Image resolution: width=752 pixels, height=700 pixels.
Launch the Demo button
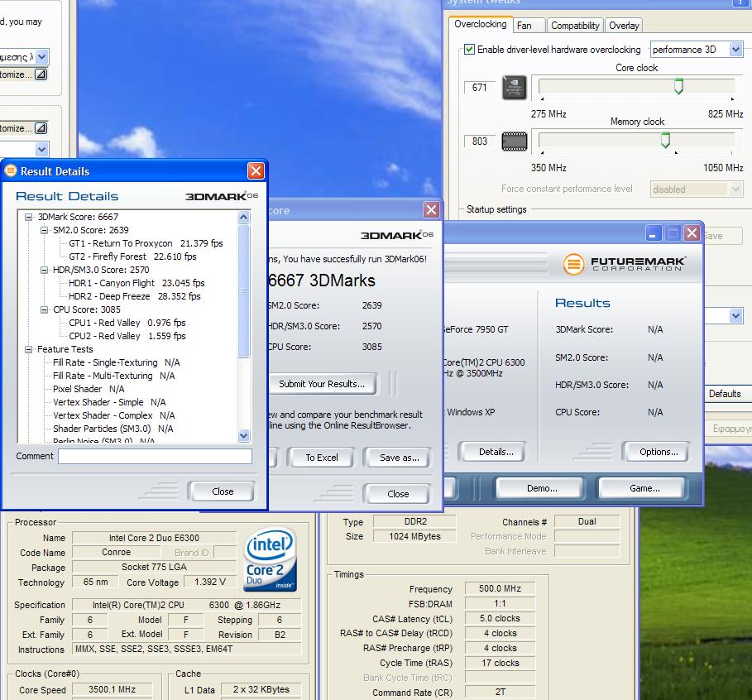point(542,488)
